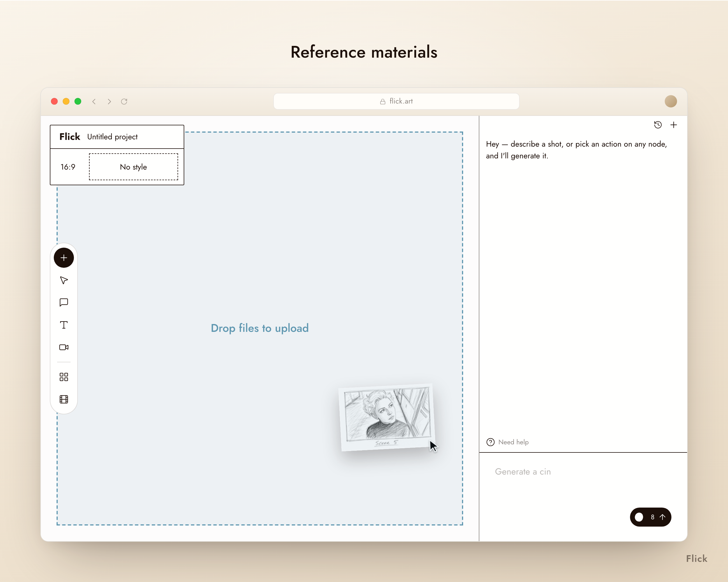This screenshot has width=728, height=582.
Task: Go back in browser history
Action: 94,101
